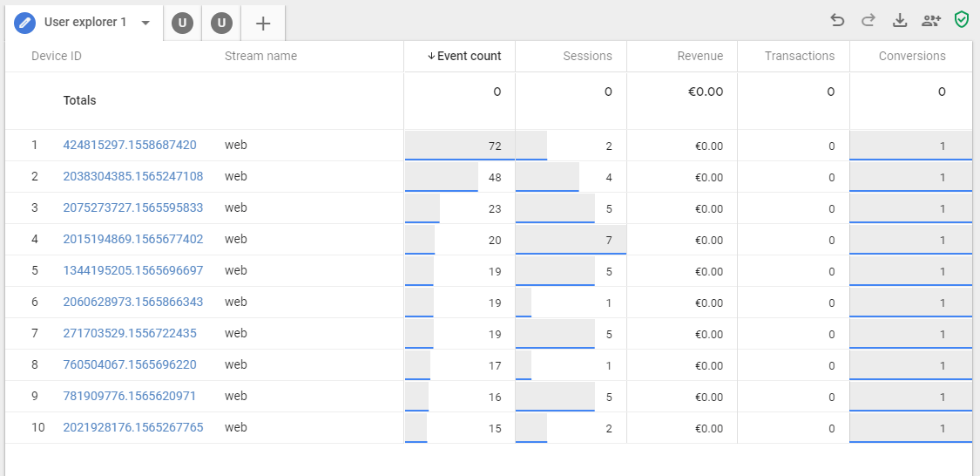Click the pencil icon on User explorer 1
Viewport: 980px width, 476px height.
coord(25,23)
